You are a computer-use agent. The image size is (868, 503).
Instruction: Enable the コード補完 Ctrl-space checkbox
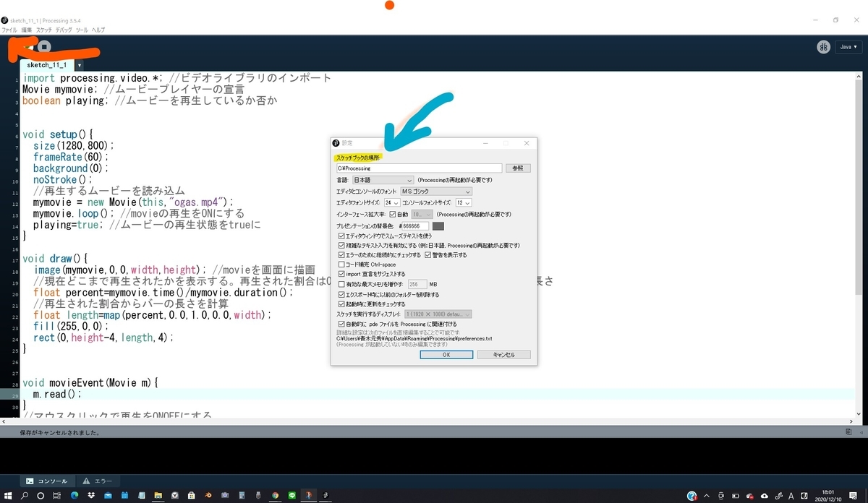pyautogui.click(x=341, y=264)
